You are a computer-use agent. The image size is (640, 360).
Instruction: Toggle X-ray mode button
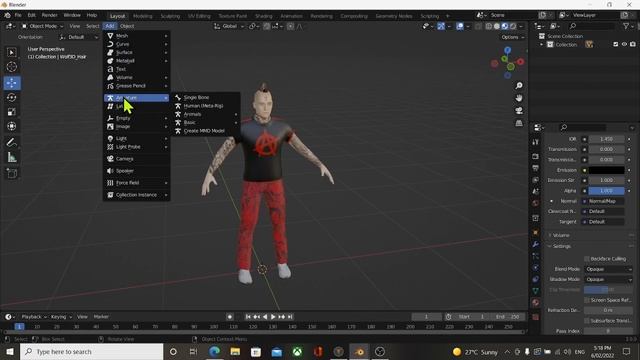click(479, 26)
